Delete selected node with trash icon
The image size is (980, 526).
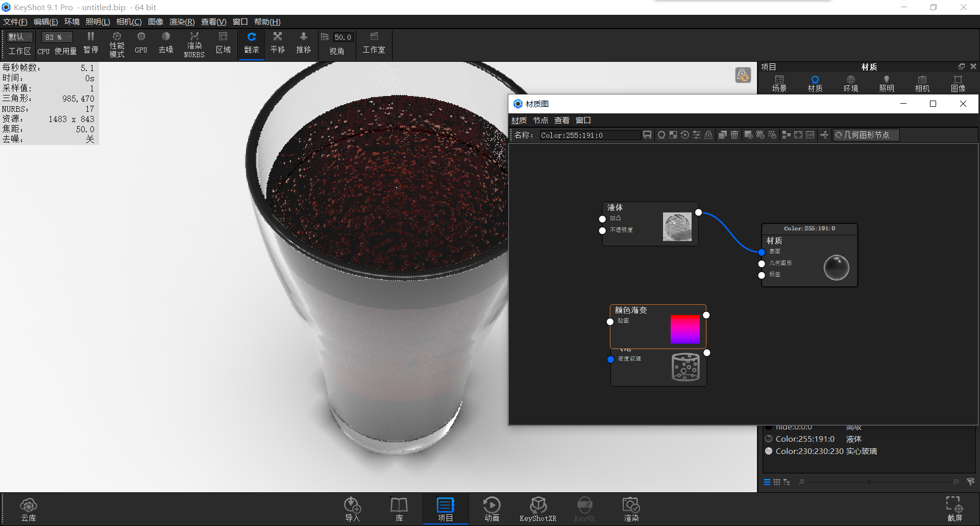tap(734, 135)
